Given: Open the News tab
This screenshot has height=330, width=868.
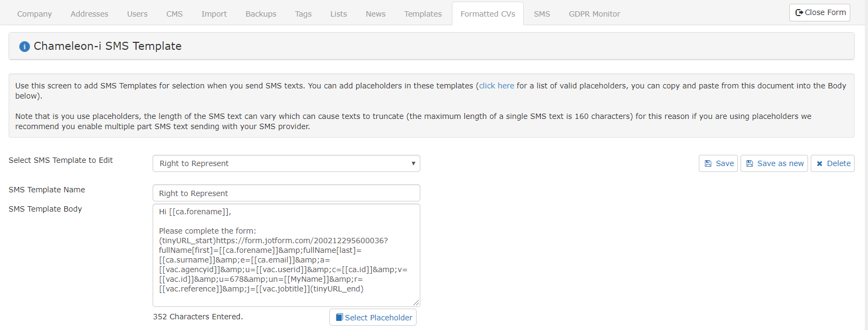Looking at the screenshot, I should (375, 14).
